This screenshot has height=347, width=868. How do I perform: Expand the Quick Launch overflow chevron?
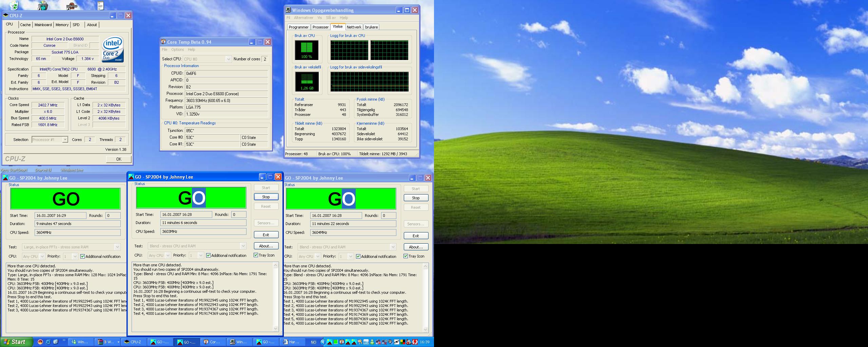pos(64,341)
